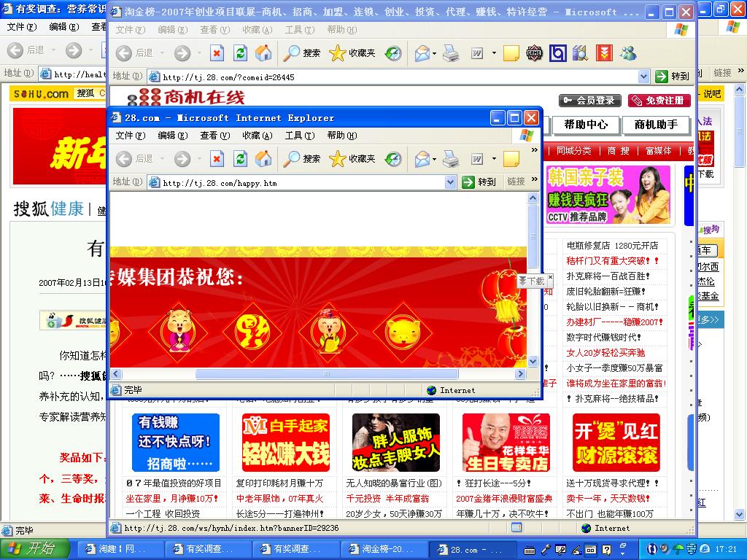
Task: Click Refresh icon in front 28.com window
Action: 241,158
